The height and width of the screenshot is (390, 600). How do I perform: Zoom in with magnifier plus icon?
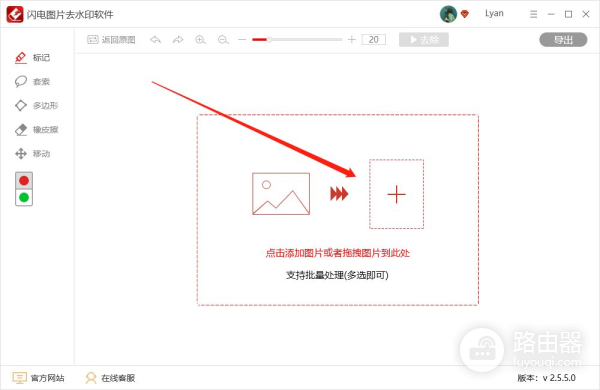201,40
